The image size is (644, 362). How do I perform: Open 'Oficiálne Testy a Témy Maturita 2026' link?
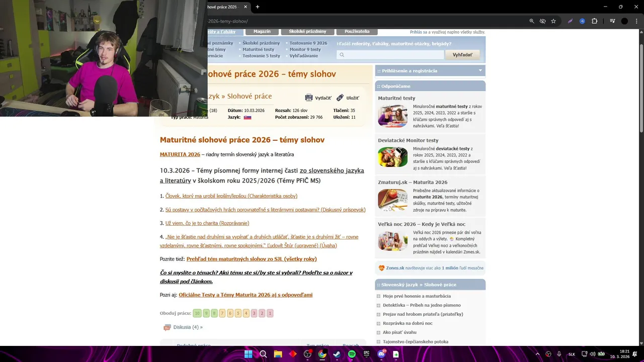pos(246,295)
